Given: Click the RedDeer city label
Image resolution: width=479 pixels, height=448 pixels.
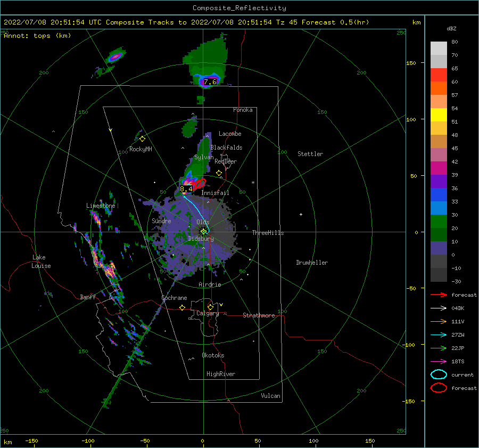Looking at the screenshot, I should [x=226, y=161].
